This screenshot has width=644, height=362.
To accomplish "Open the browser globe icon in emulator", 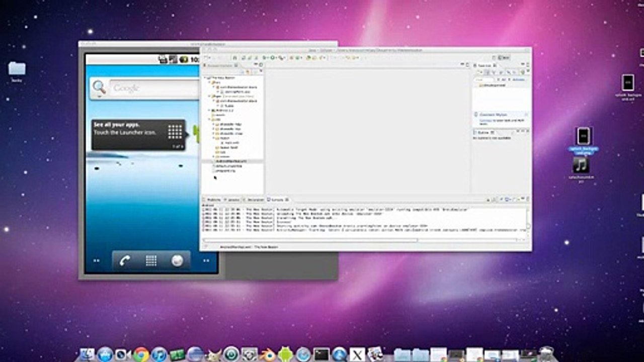I will [x=177, y=260].
